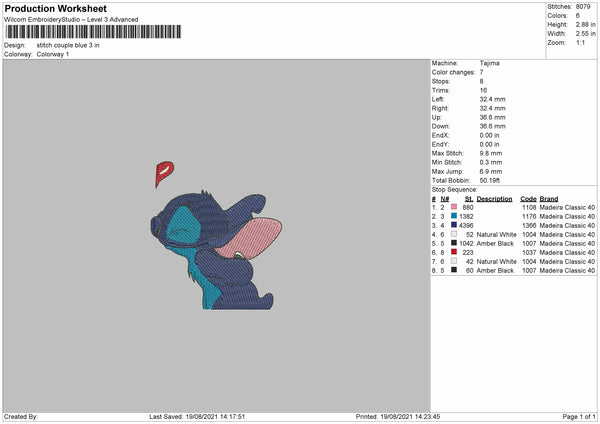This screenshot has height=424, width=600.
Task: Click the Width value 2.55 in
Action: (x=585, y=34)
